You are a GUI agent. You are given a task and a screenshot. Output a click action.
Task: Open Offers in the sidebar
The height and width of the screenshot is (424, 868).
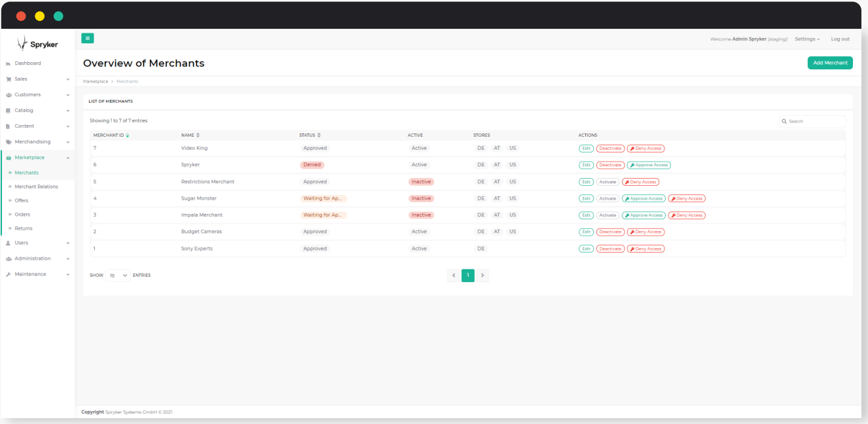coord(22,200)
